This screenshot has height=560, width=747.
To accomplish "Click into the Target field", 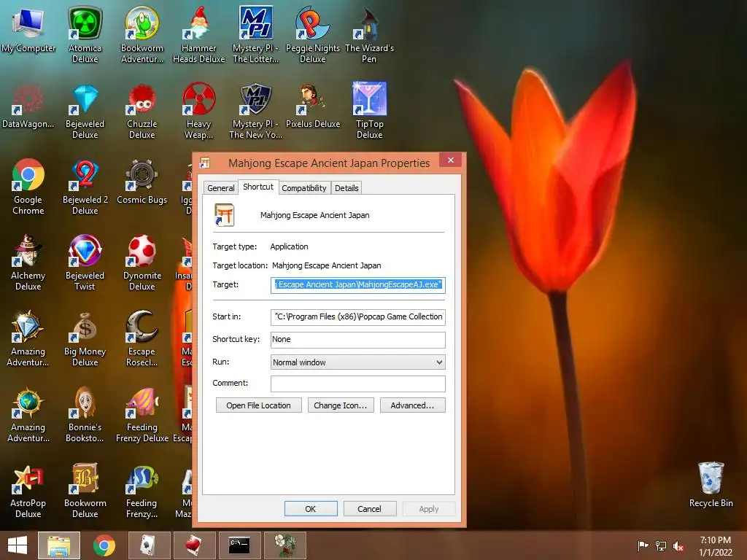I will [357, 285].
